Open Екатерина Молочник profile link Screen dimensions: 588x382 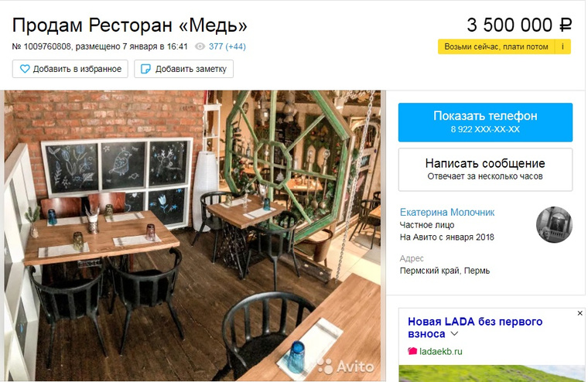click(x=447, y=212)
